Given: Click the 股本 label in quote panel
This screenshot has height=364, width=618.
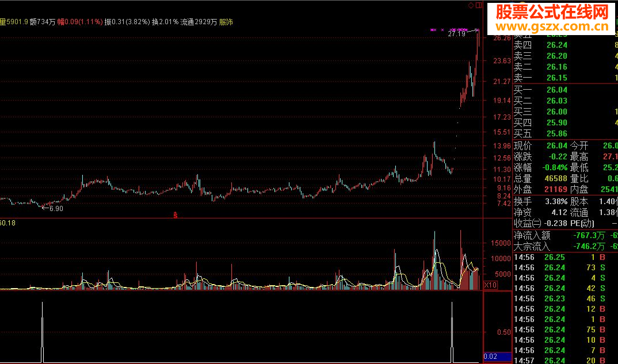Looking at the screenshot, I should click(579, 202).
